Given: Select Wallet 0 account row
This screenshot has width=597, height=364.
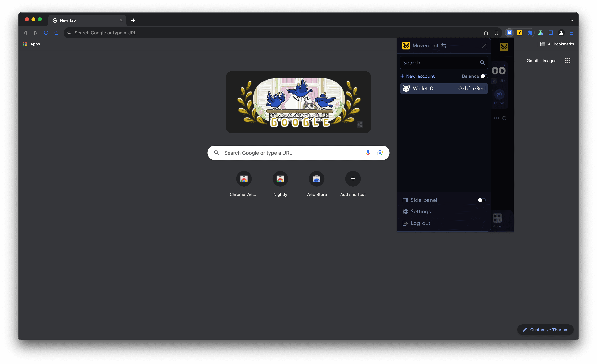Looking at the screenshot, I should [444, 88].
